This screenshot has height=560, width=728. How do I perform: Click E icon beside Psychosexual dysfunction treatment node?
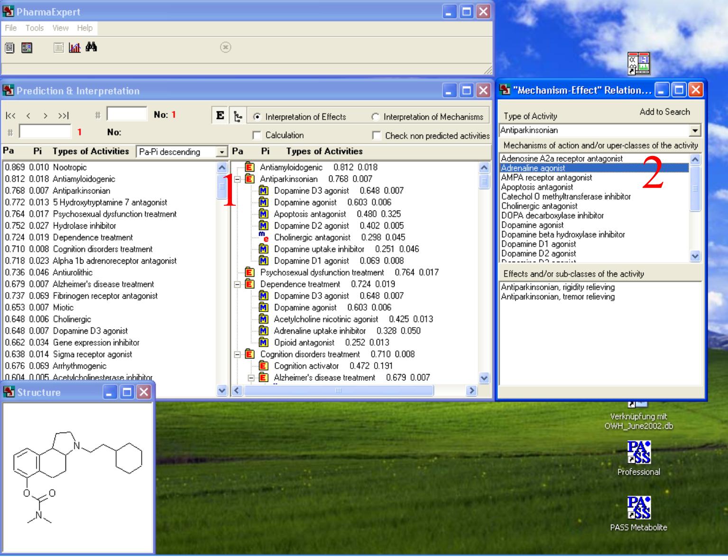point(249,272)
